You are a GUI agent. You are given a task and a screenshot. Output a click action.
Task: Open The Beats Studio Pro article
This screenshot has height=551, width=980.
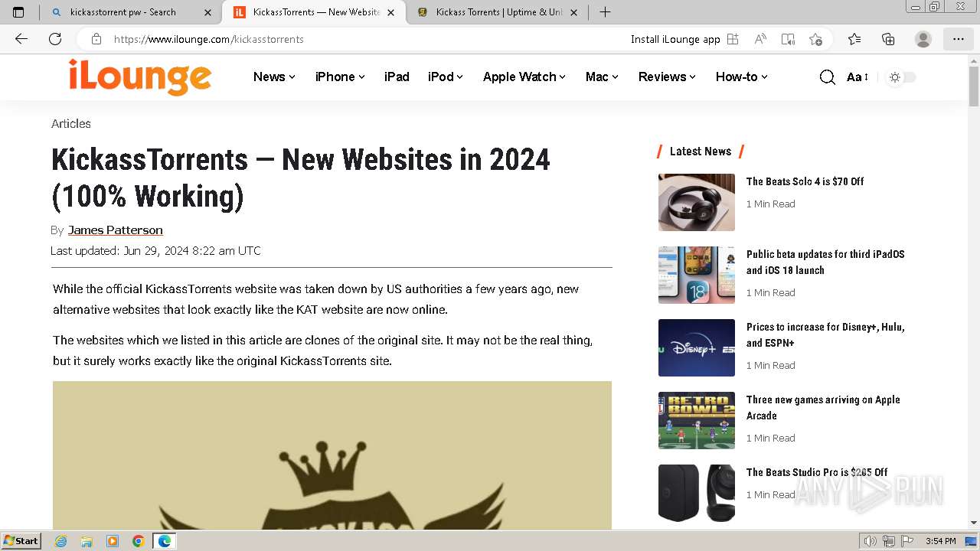(x=817, y=472)
